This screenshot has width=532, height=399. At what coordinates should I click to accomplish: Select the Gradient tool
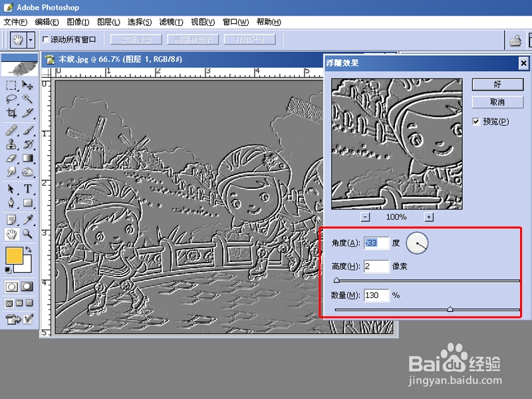coord(27,158)
